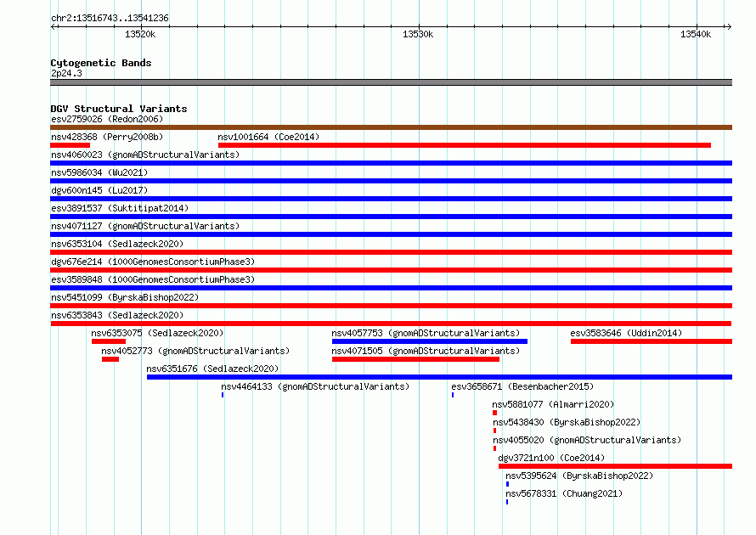The image size is (756, 535).
Task: Open nsv5438430 (ByrskaBishop2022) label
Action: point(567,422)
